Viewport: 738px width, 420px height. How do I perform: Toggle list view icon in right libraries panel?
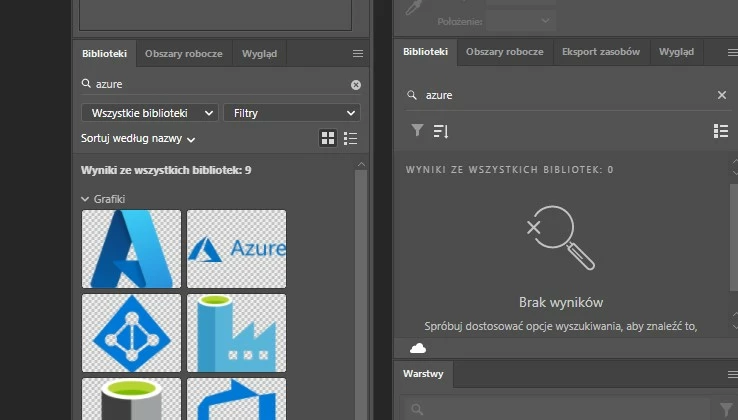tap(721, 131)
